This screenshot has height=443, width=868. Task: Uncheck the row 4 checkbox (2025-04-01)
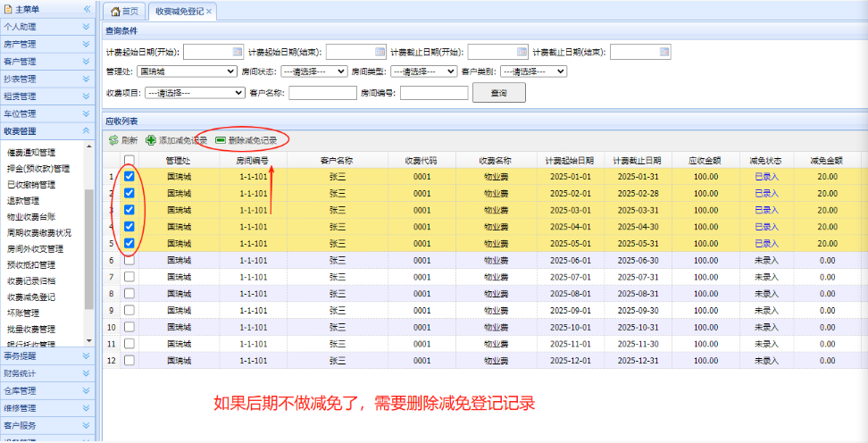(129, 227)
